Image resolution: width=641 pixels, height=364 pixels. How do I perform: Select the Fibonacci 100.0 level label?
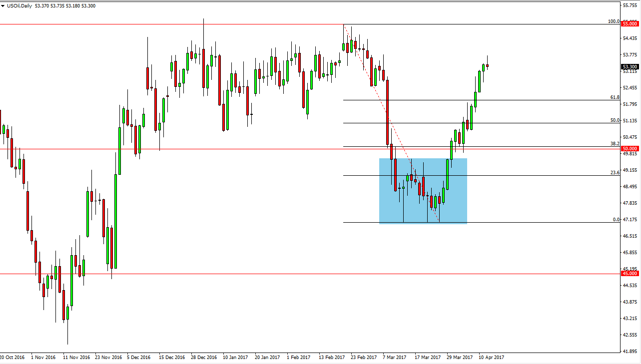(x=613, y=21)
